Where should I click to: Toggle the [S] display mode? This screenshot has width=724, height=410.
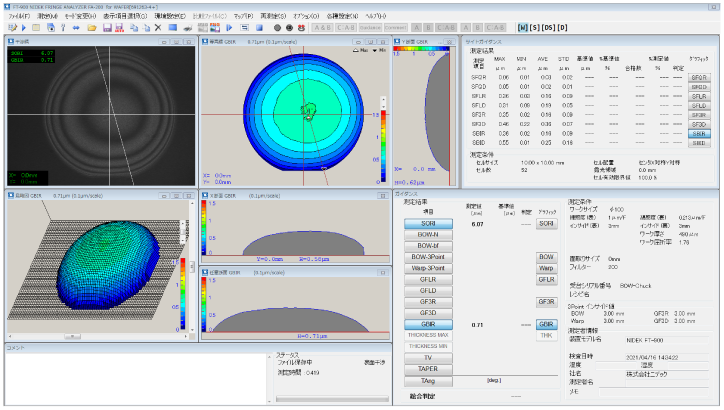tap(537, 28)
